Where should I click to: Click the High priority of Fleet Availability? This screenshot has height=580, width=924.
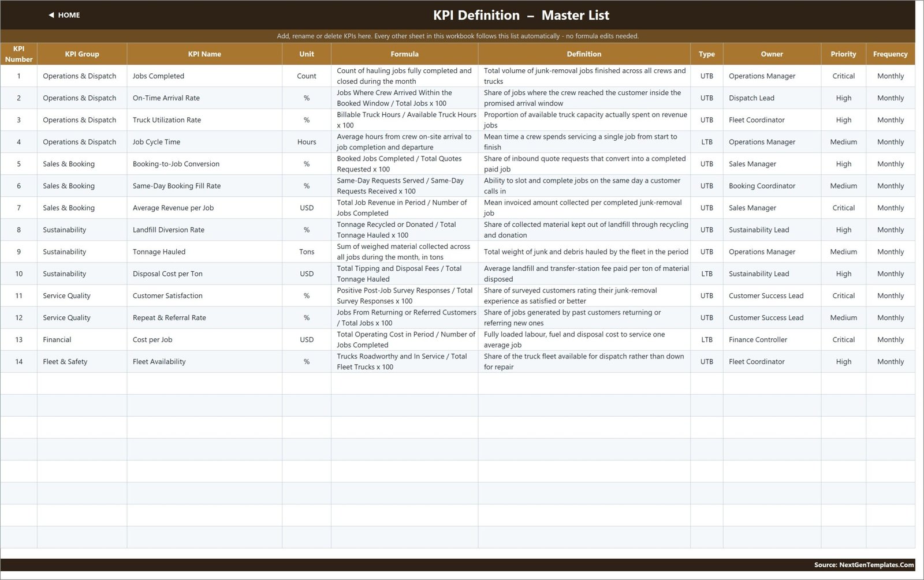pos(843,361)
